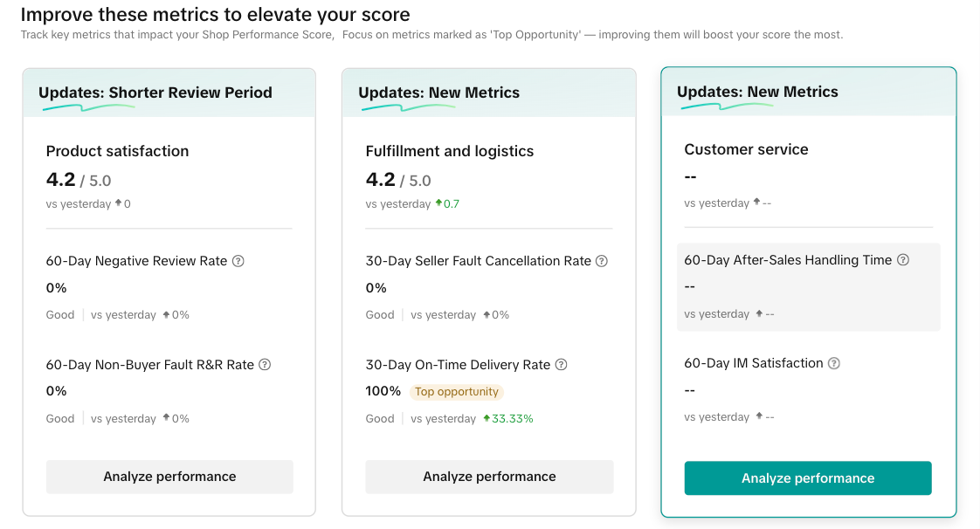The image size is (980, 529).
Task: Analyze performance for Product satisfaction
Action: click(x=169, y=477)
